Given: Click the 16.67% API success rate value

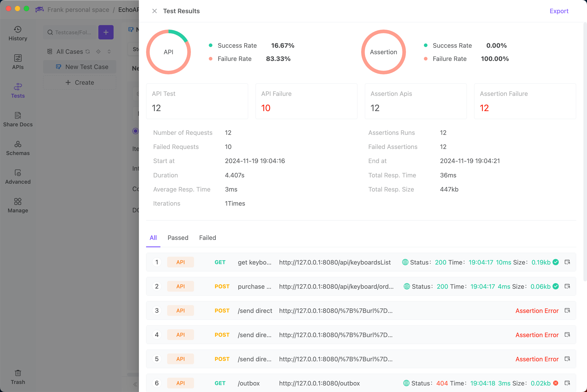Looking at the screenshot, I should click(x=283, y=45).
